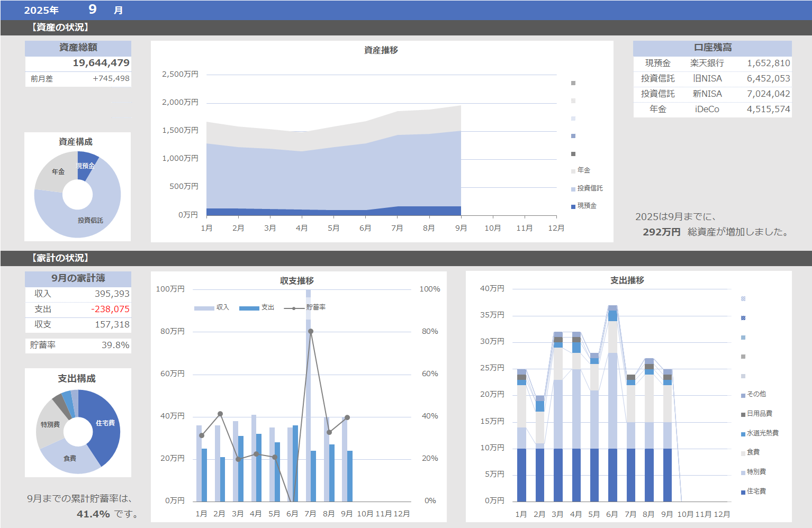Image resolution: width=812 pixels, height=528 pixels.
Task: Click the 資産総額 value 19,644,479 cell
Action: coord(101,63)
